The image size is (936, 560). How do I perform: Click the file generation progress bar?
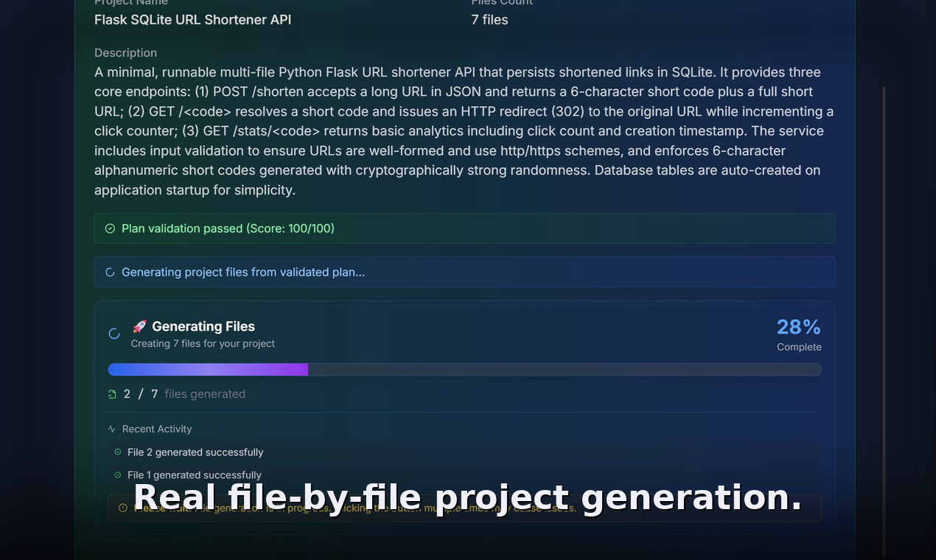(x=464, y=369)
